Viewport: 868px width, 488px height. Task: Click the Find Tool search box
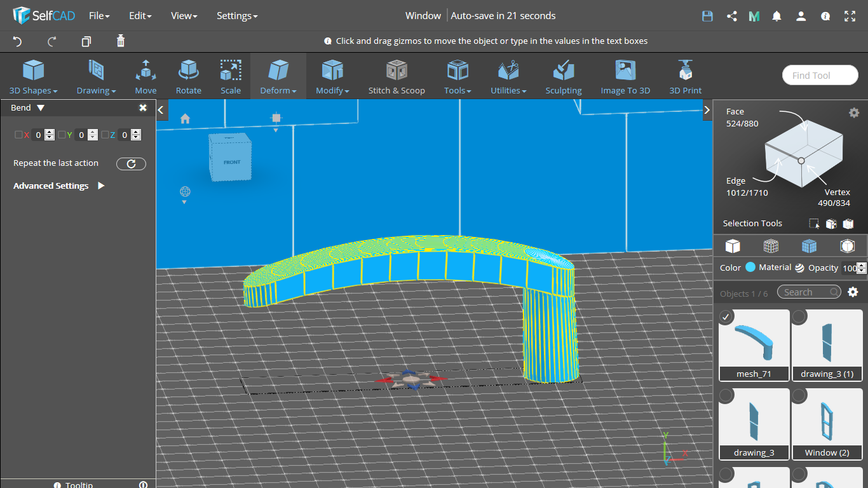tap(820, 75)
